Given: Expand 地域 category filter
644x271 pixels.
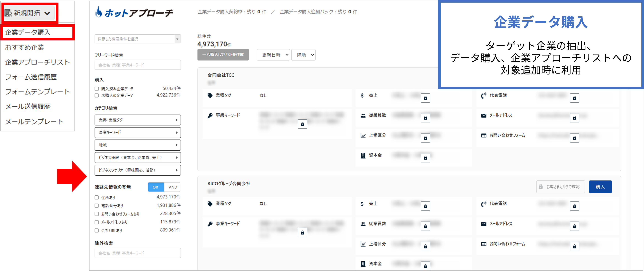Looking at the screenshot, I should point(138,145).
